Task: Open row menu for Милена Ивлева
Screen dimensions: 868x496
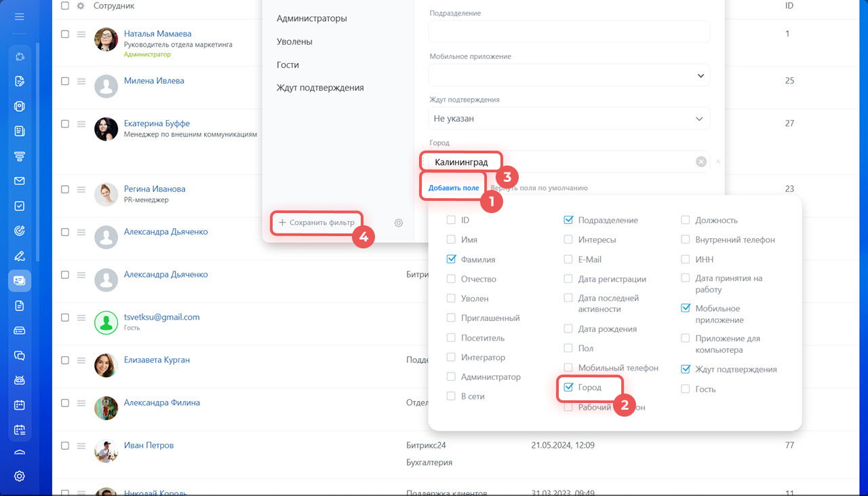Action: (81, 81)
